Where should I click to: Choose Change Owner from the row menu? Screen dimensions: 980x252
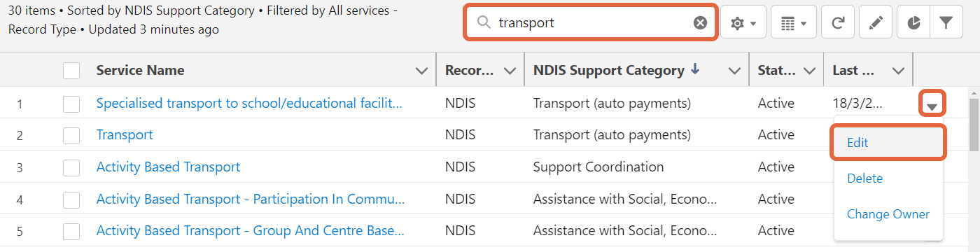click(x=888, y=214)
